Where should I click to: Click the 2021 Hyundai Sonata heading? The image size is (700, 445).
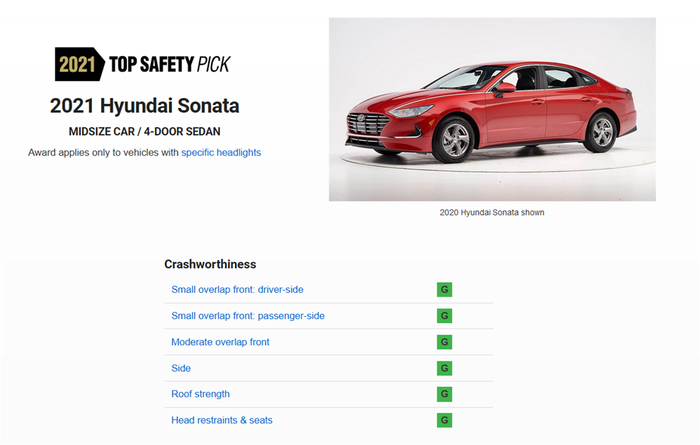145,105
